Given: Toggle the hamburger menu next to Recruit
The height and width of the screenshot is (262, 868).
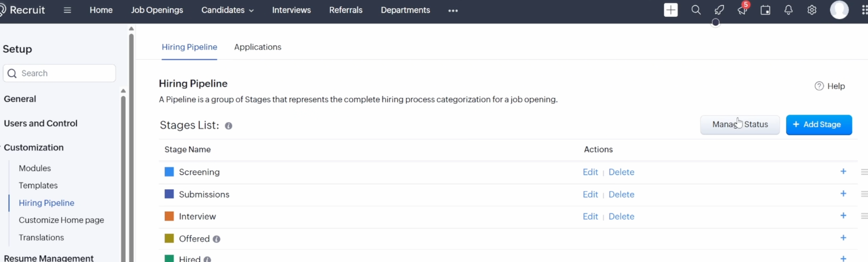Looking at the screenshot, I should point(67,10).
